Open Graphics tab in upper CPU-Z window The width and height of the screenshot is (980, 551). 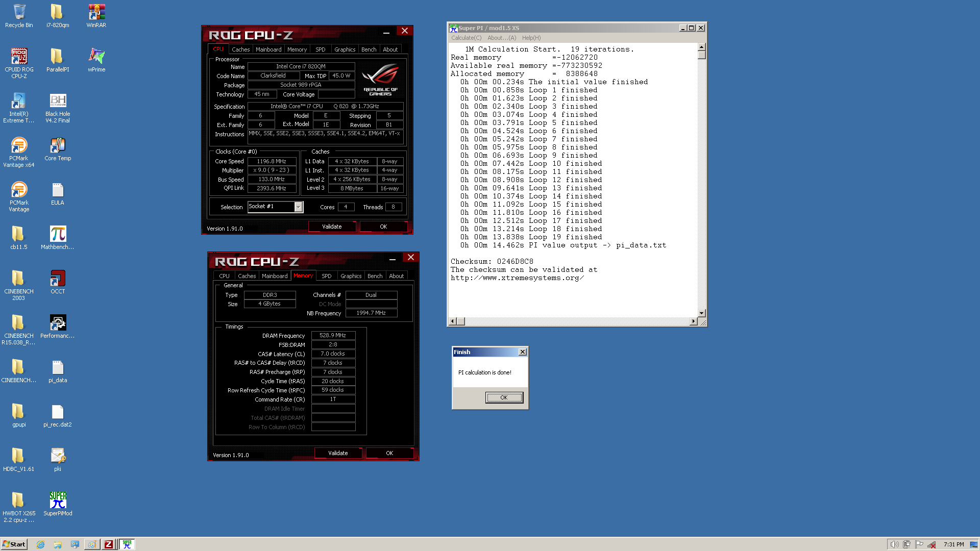(345, 49)
